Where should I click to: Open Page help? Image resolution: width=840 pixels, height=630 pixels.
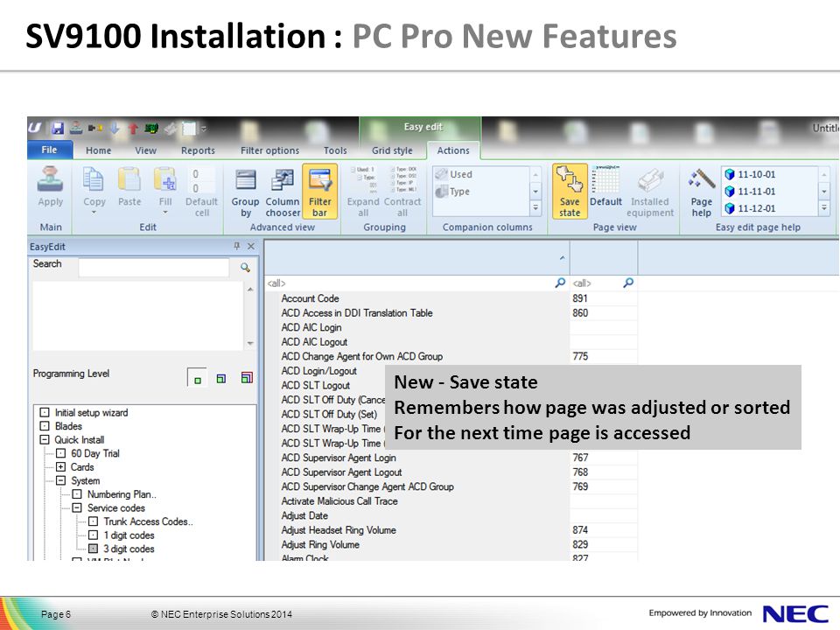tap(701, 192)
